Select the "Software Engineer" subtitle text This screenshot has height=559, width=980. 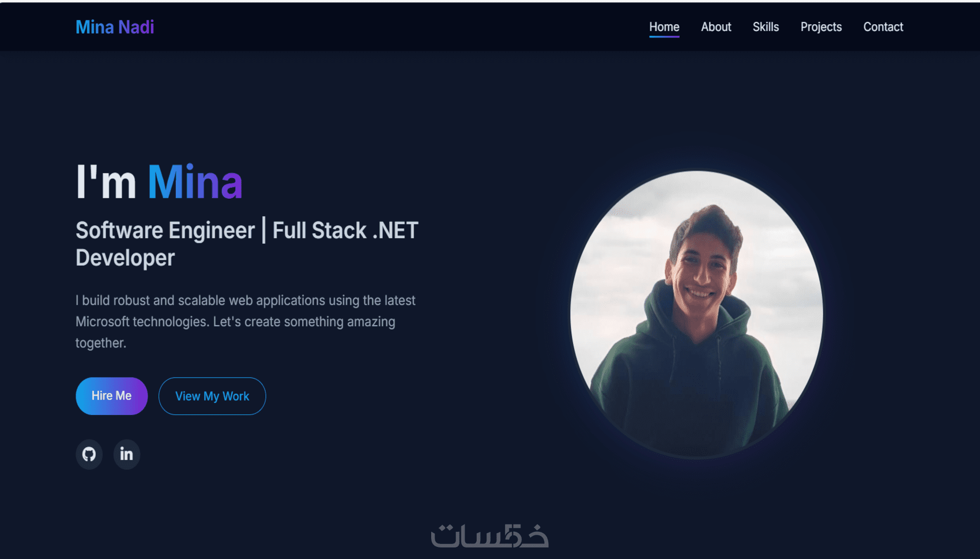[165, 231]
